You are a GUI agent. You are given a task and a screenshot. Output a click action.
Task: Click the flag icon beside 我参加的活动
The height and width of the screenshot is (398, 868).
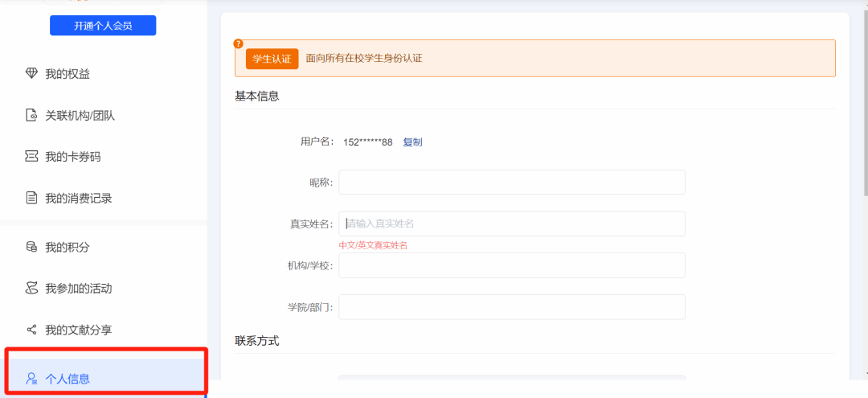(31, 288)
